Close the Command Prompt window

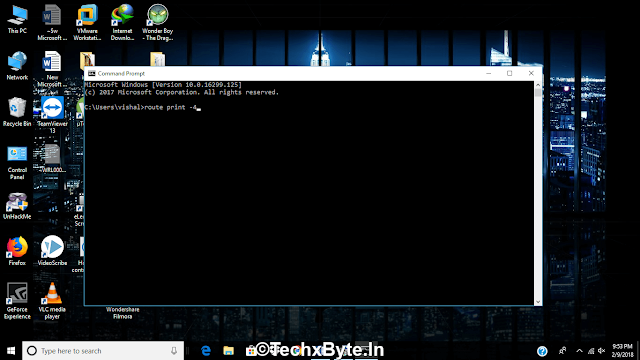tap(531, 73)
